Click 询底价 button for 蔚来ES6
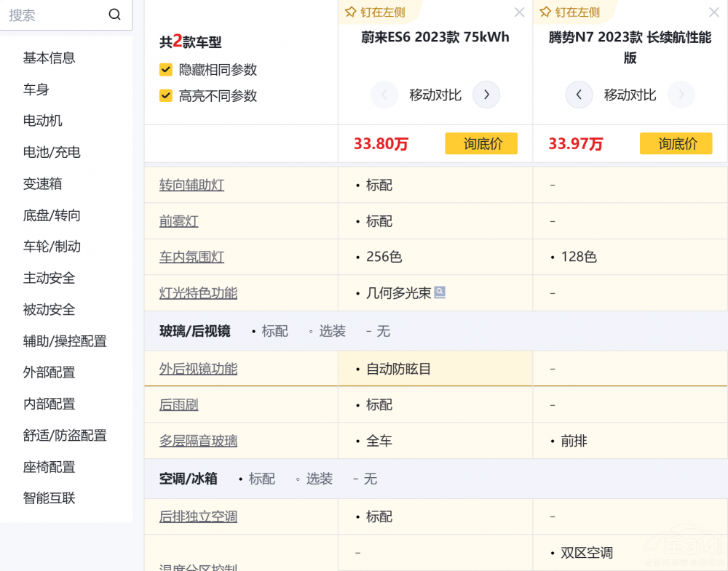This screenshot has width=728, height=571. [x=481, y=143]
